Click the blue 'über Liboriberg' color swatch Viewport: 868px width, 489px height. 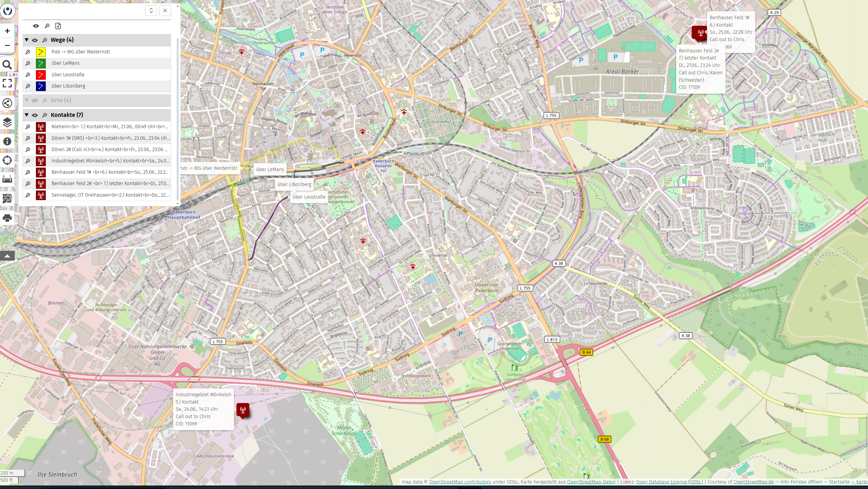41,86
